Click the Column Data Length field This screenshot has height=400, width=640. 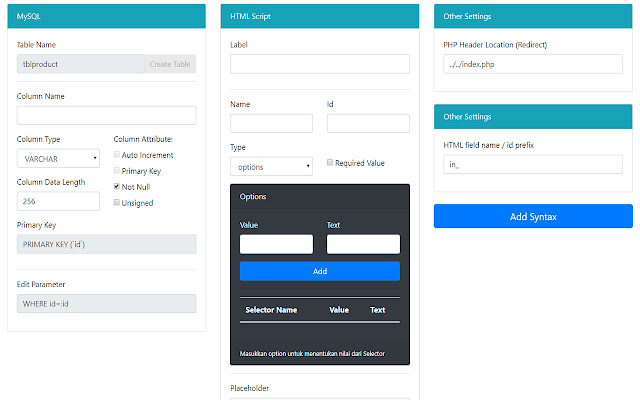pos(58,201)
